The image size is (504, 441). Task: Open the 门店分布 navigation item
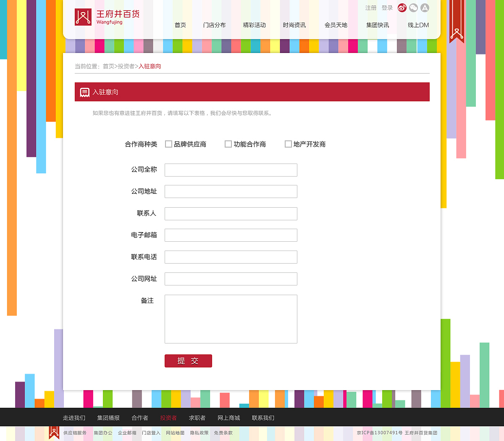(x=214, y=25)
